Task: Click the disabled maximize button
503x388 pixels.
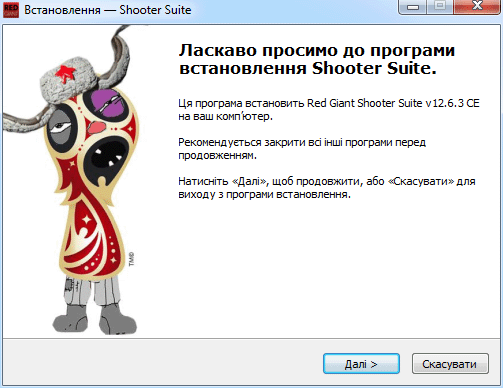Action: (x=440, y=6)
